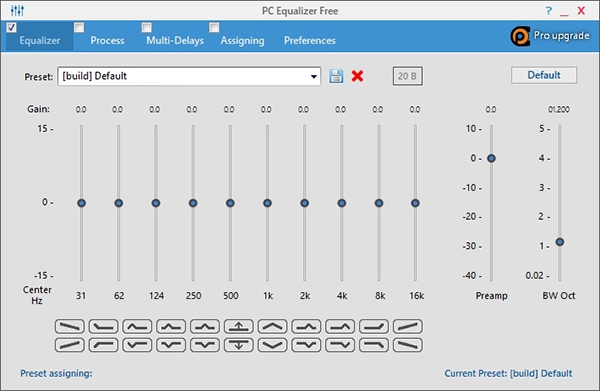Click the Pro upgrade logo
This screenshot has height=391, width=600.
[x=520, y=36]
